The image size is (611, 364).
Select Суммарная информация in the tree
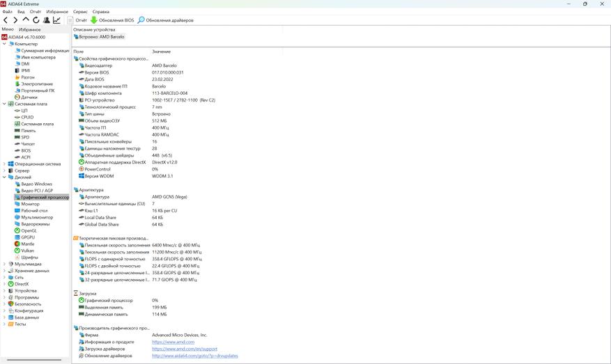(x=42, y=51)
